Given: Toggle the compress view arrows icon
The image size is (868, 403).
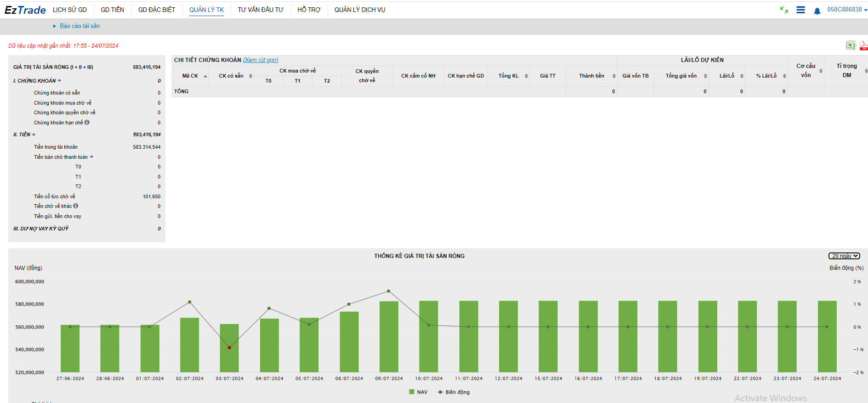Looking at the screenshot, I should click(784, 10).
